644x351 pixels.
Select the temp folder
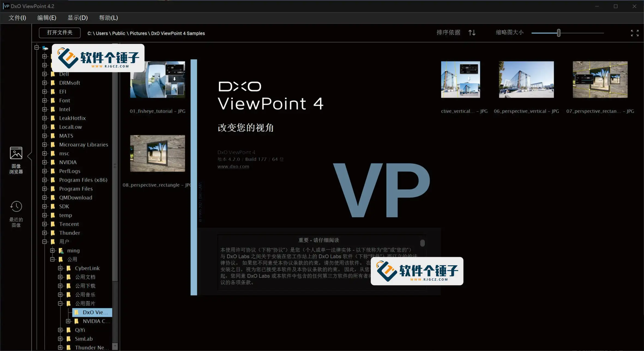[x=65, y=215]
